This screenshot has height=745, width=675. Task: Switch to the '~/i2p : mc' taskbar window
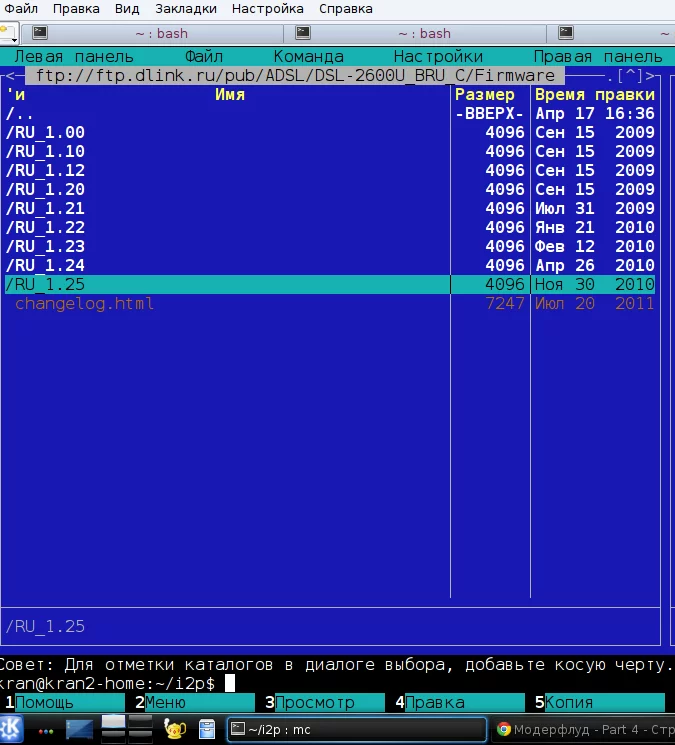point(357,729)
